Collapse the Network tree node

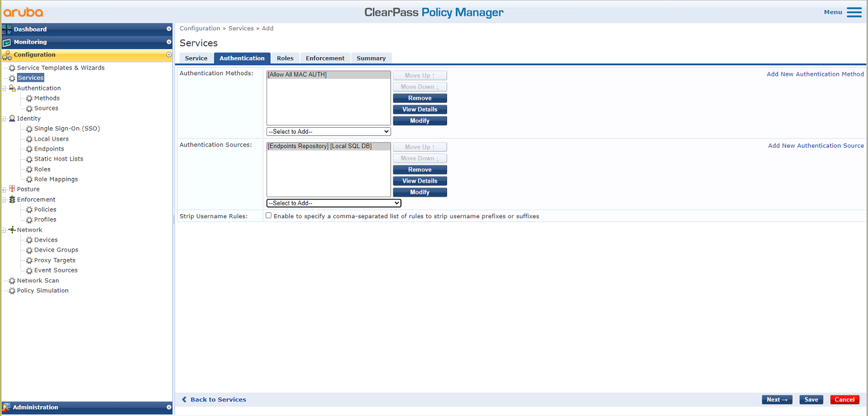4,230
